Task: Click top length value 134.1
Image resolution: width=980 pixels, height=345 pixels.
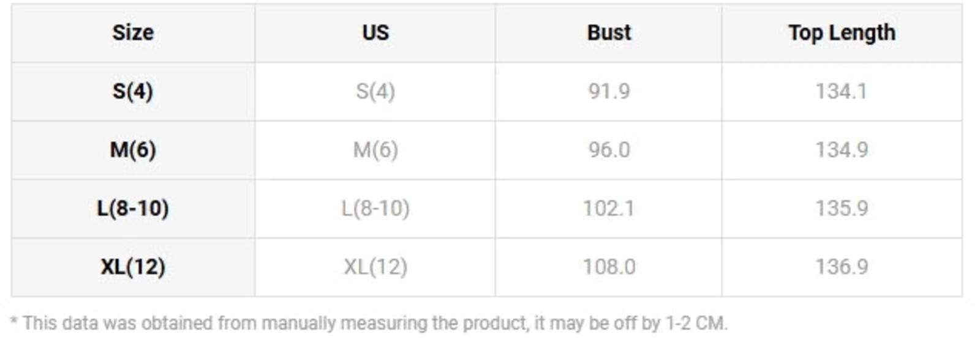Action: [842, 91]
